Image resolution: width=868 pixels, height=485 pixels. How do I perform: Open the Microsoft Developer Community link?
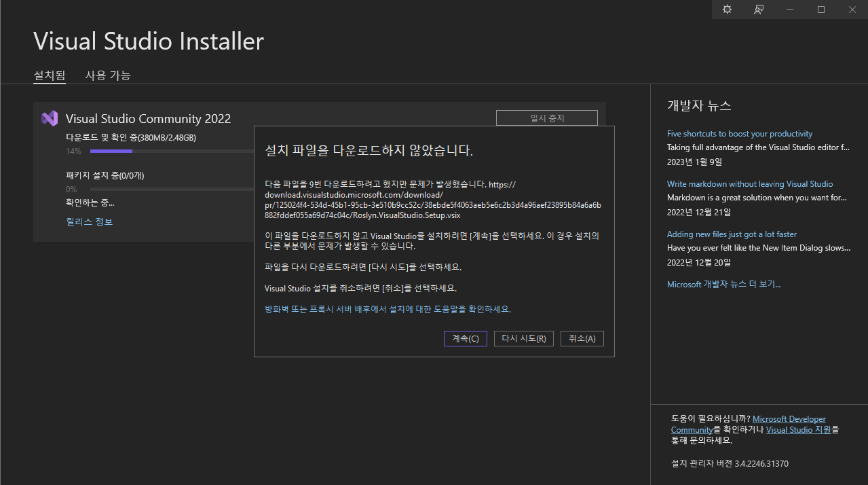tap(749, 425)
